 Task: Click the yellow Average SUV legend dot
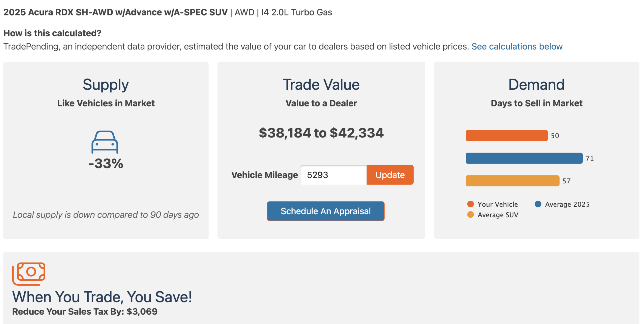(x=471, y=215)
